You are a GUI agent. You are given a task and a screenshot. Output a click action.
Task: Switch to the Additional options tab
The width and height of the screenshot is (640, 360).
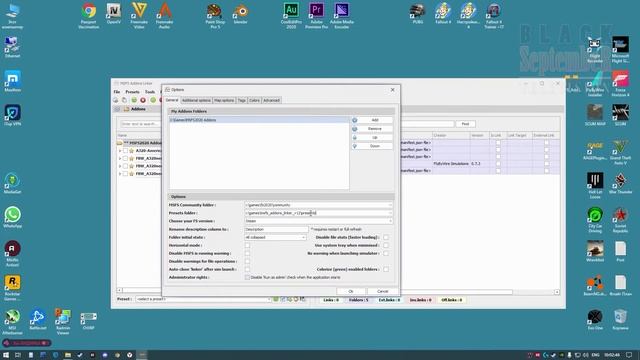point(196,100)
